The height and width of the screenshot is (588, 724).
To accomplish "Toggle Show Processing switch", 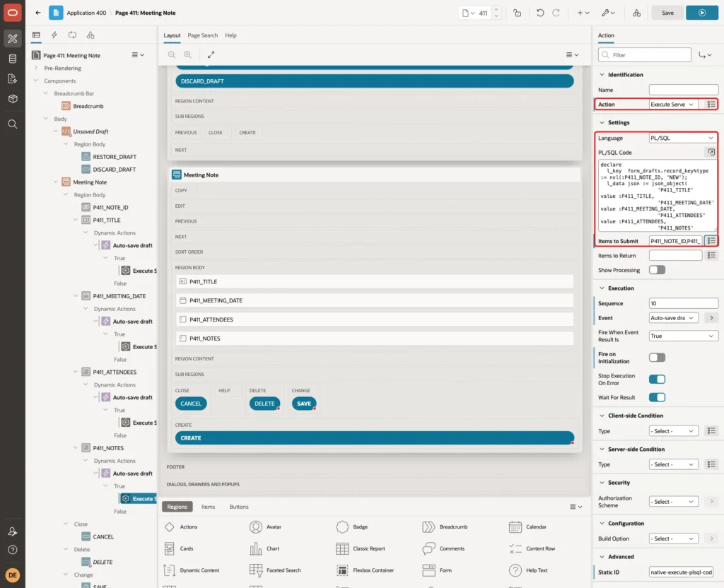I will coord(657,269).
